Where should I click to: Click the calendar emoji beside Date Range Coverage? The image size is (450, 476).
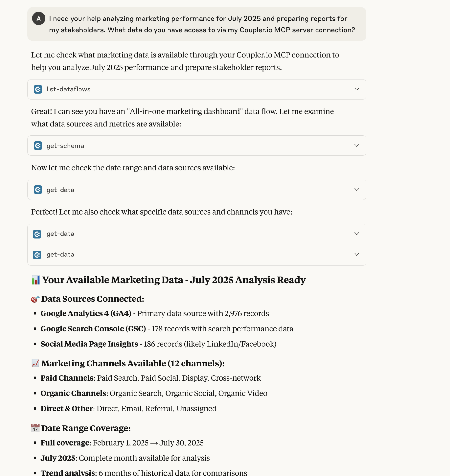click(35, 428)
